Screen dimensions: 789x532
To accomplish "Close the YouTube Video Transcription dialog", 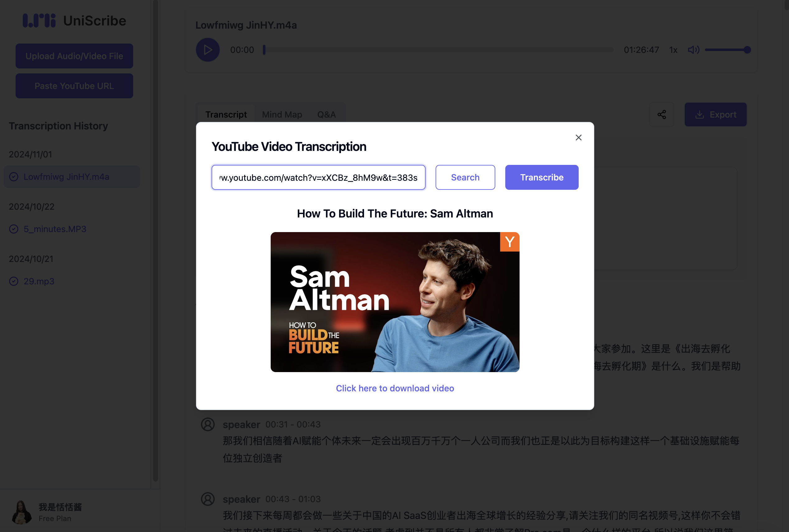I will click(578, 138).
